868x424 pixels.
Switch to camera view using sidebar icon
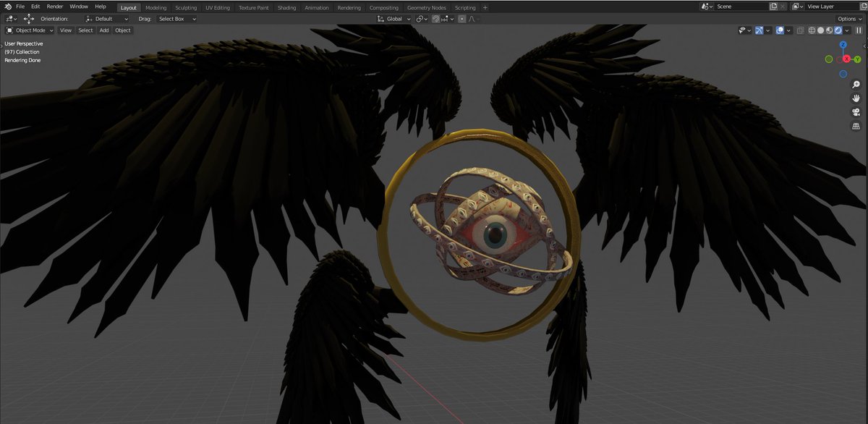856,112
